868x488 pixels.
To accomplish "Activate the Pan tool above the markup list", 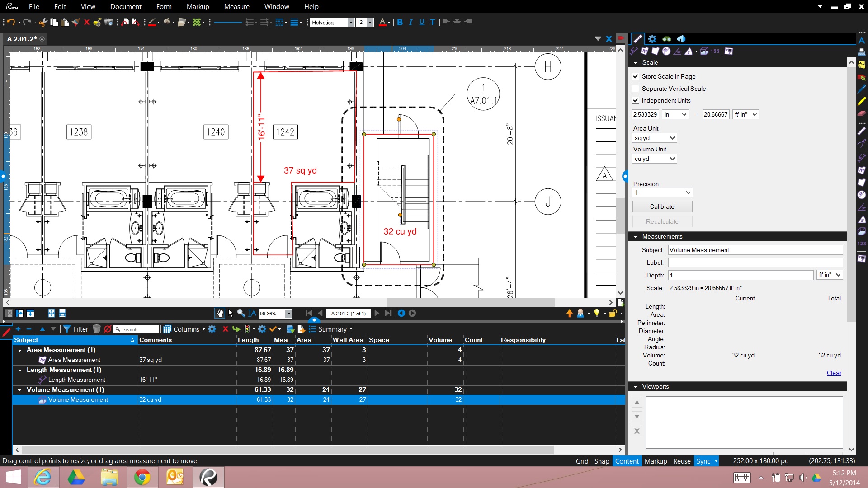I will coord(219,313).
